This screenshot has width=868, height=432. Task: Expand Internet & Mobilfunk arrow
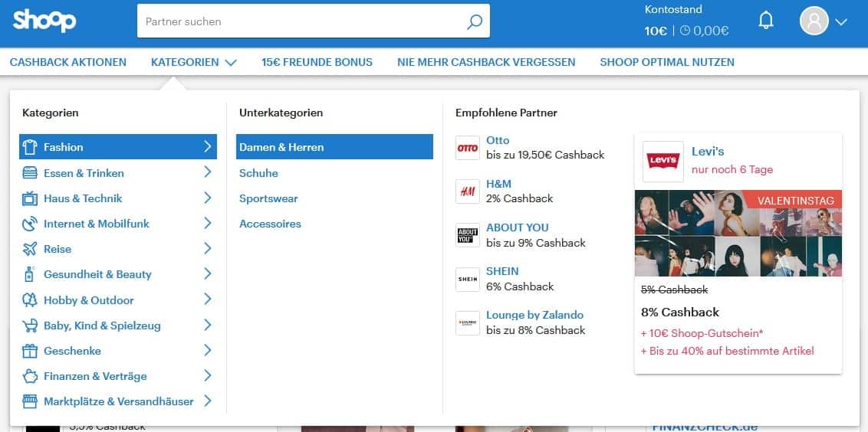(208, 223)
